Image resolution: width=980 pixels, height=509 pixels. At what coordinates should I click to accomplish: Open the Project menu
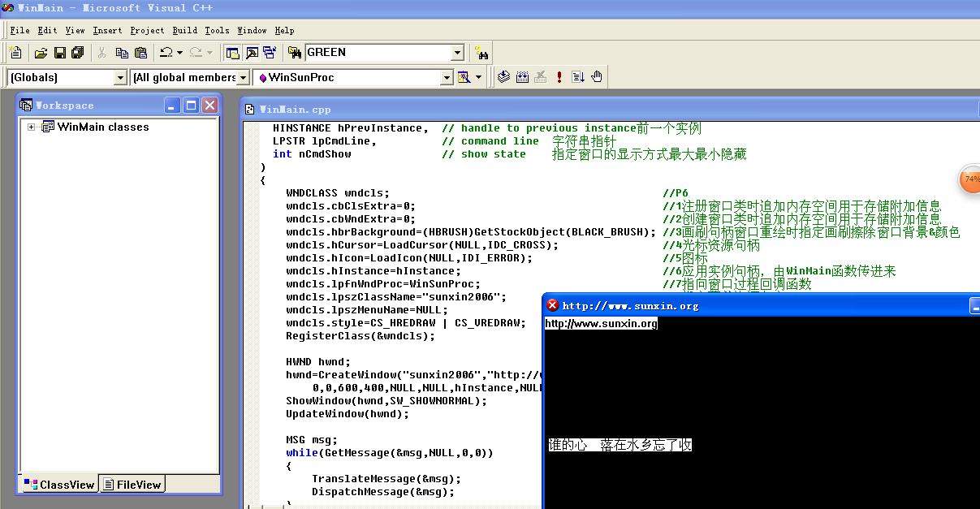(x=147, y=30)
